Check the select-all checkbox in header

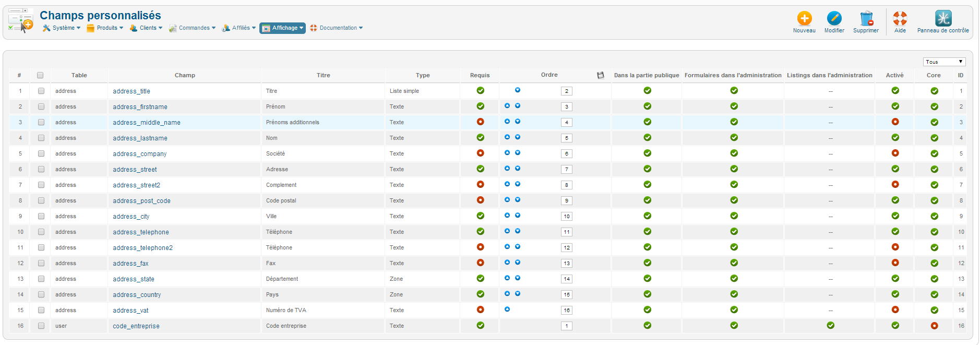(40, 75)
